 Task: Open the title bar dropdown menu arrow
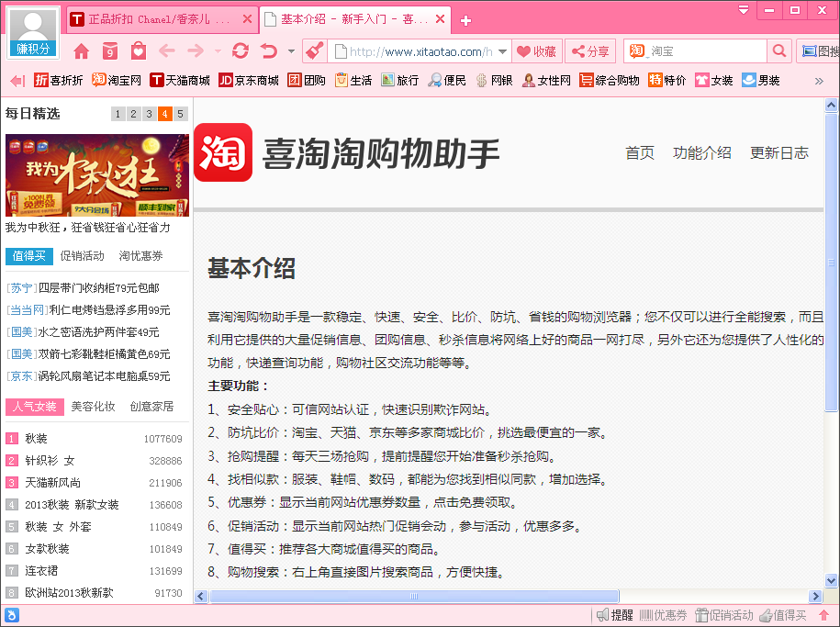click(744, 10)
